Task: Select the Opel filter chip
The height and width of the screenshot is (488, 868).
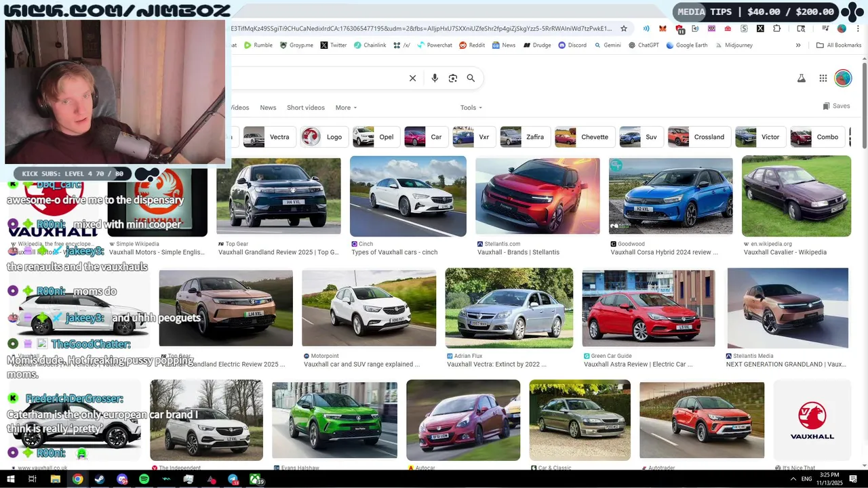Action: (375, 137)
